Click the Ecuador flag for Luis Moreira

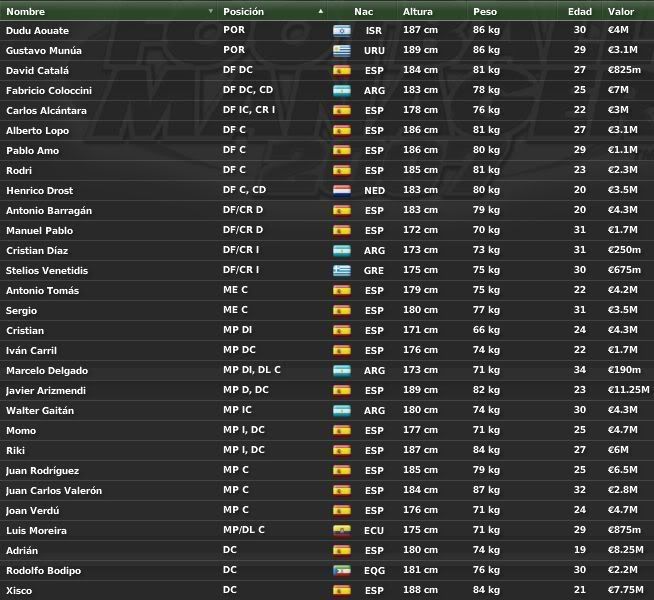click(342, 531)
